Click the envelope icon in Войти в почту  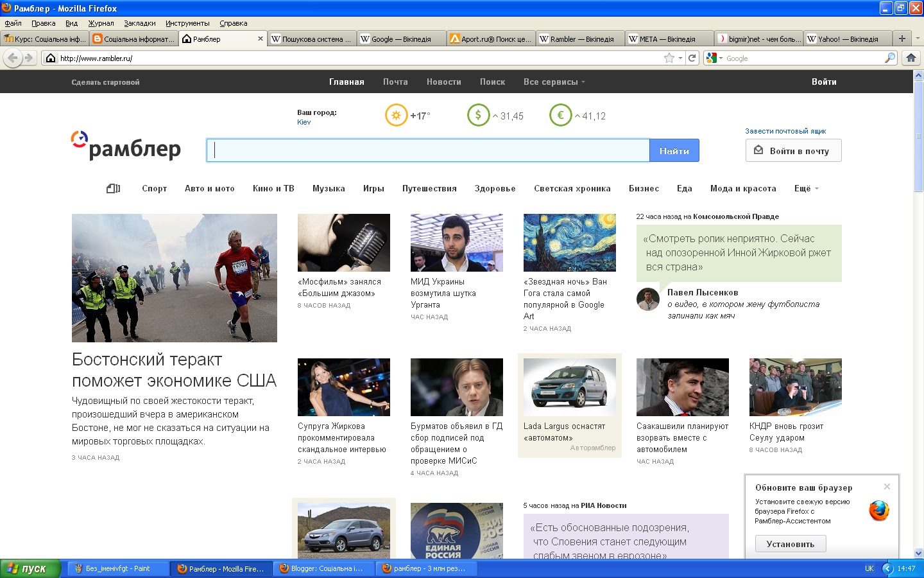[758, 150]
